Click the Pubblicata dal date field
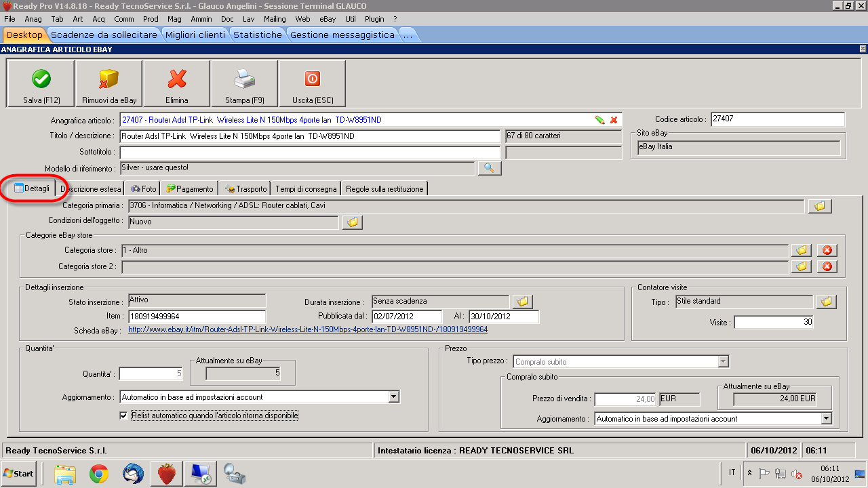Viewport: 868px width, 488px height. click(407, 317)
